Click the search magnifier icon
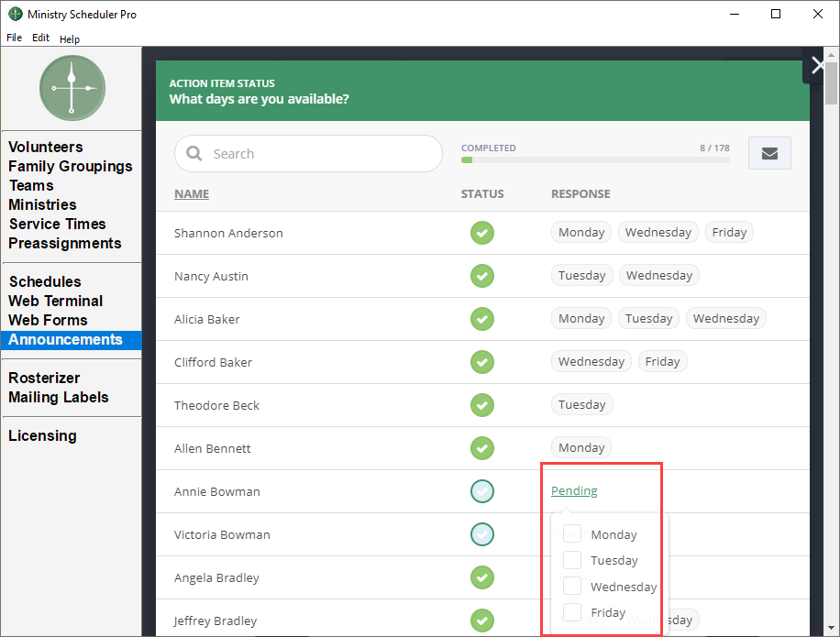Image resolution: width=840 pixels, height=637 pixels. [x=193, y=154]
